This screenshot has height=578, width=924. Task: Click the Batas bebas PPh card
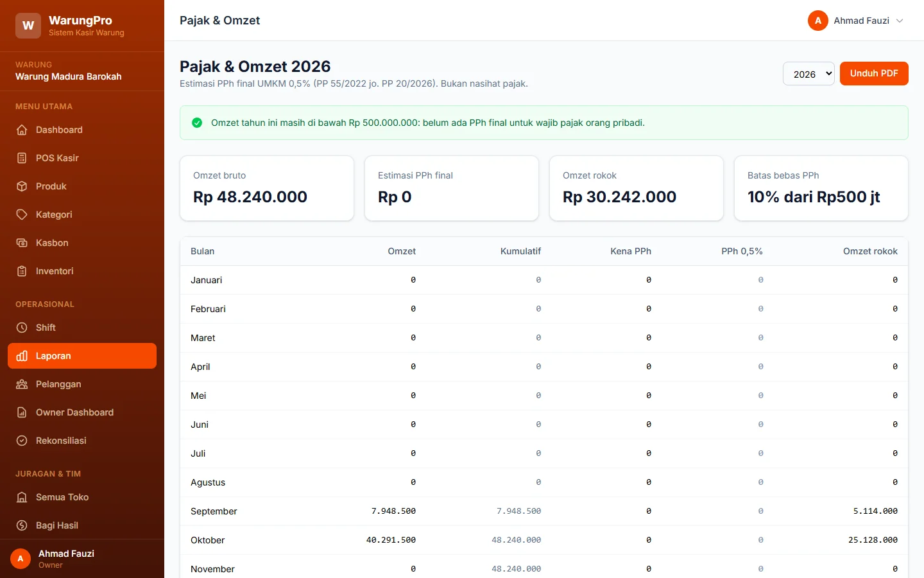pyautogui.click(x=821, y=188)
